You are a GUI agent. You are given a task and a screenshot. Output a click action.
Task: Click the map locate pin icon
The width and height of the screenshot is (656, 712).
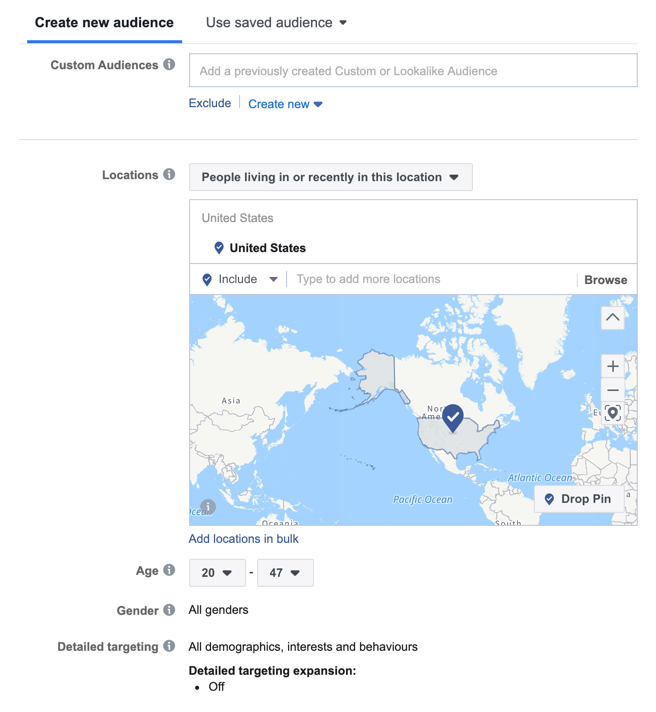(612, 414)
